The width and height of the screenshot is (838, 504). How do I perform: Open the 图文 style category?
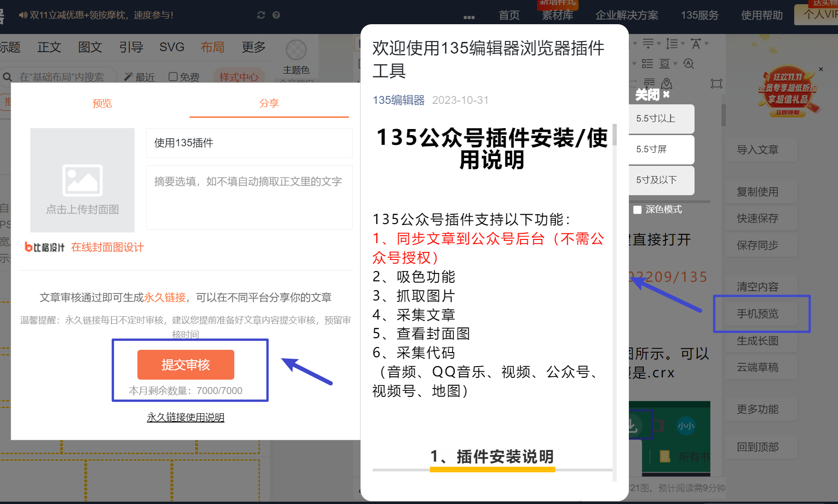90,47
